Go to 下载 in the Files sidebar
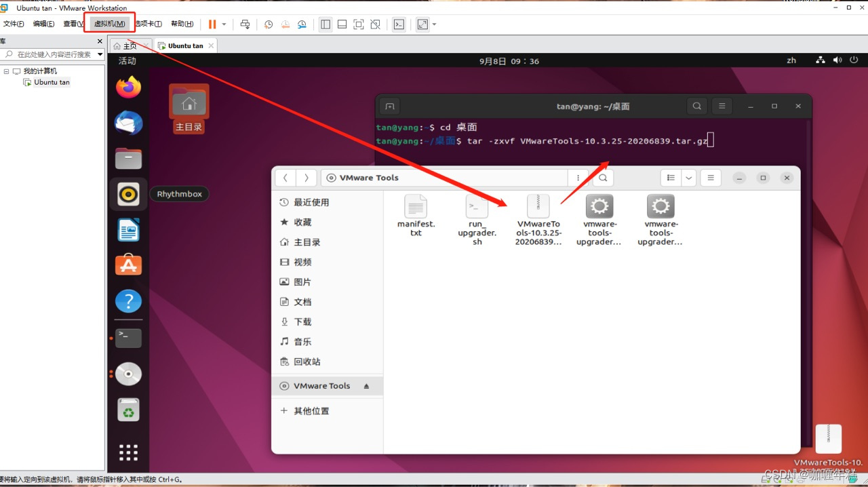 pos(327,322)
